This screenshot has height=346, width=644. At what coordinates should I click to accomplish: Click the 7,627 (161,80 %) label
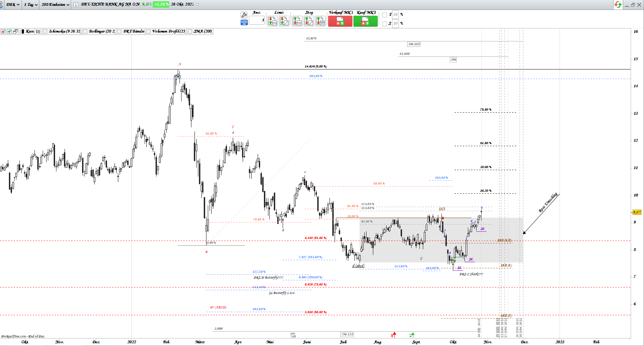click(310, 257)
